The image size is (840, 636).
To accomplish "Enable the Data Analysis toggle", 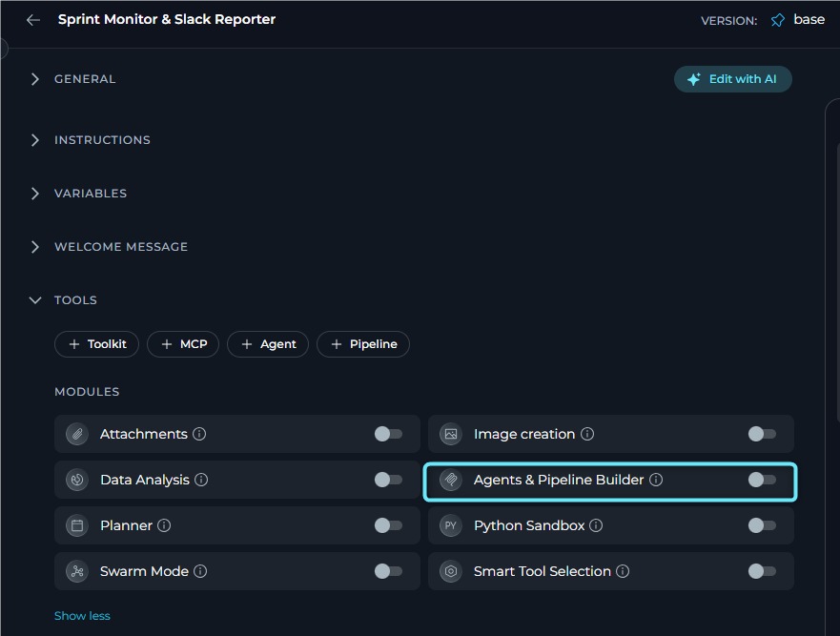I will coord(388,480).
